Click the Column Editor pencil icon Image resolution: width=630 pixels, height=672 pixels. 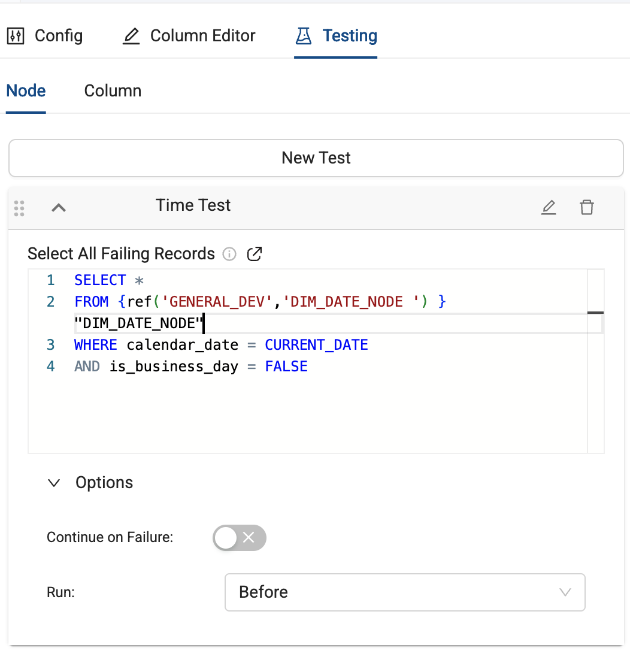click(x=131, y=36)
